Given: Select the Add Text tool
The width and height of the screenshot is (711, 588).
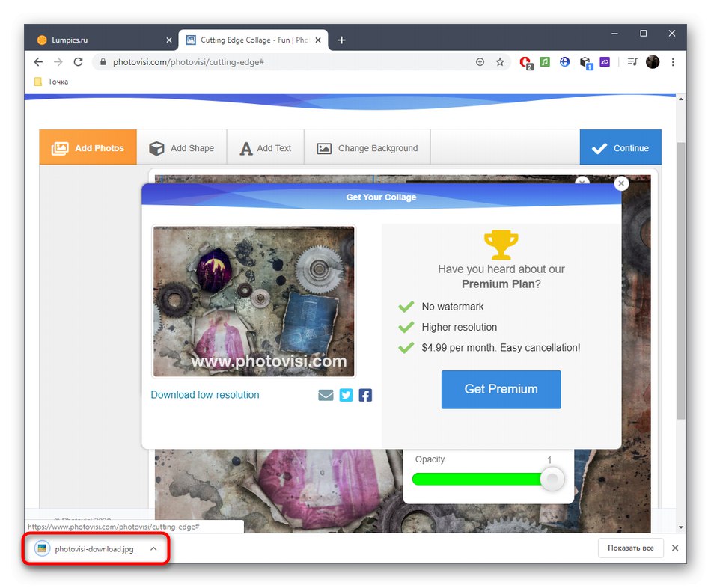Looking at the screenshot, I should tap(266, 147).
